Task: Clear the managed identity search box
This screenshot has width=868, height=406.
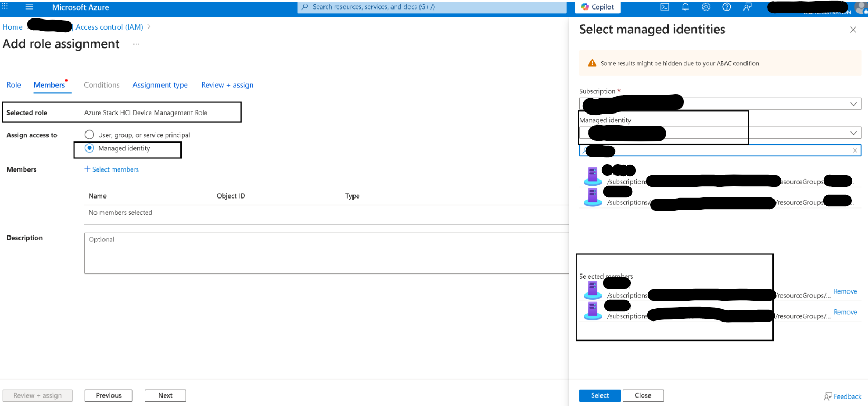Action: 855,150
